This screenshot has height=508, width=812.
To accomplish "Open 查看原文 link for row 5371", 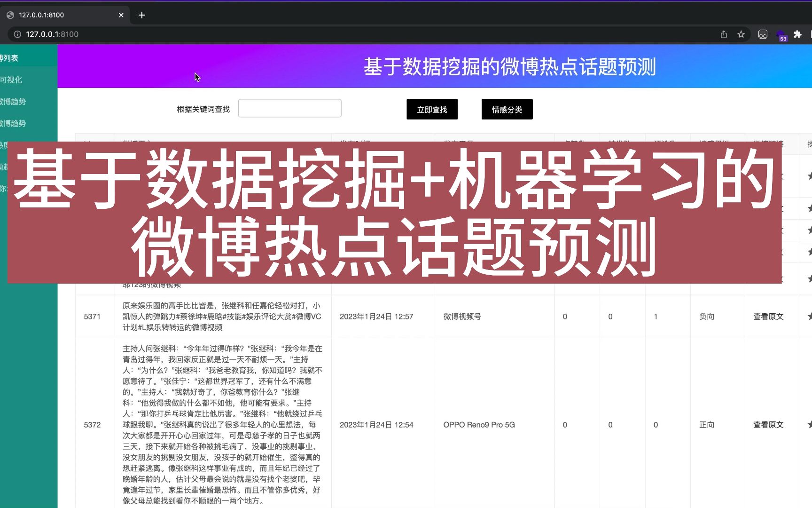I will click(768, 317).
